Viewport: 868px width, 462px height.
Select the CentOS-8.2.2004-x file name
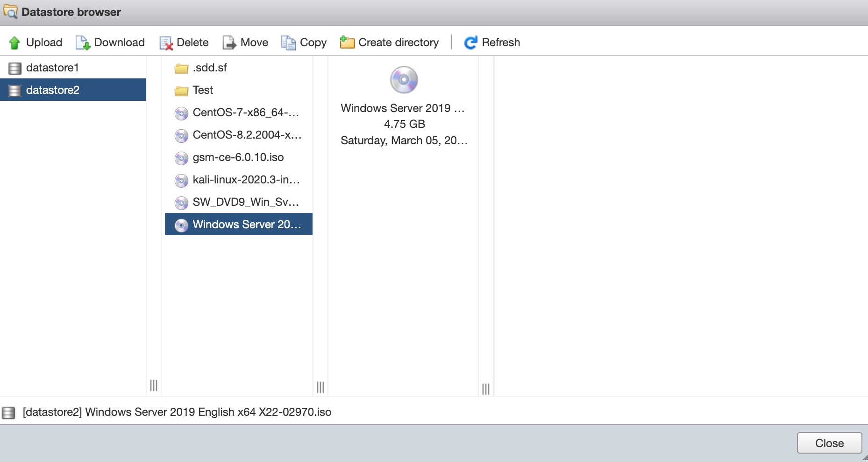(x=247, y=135)
